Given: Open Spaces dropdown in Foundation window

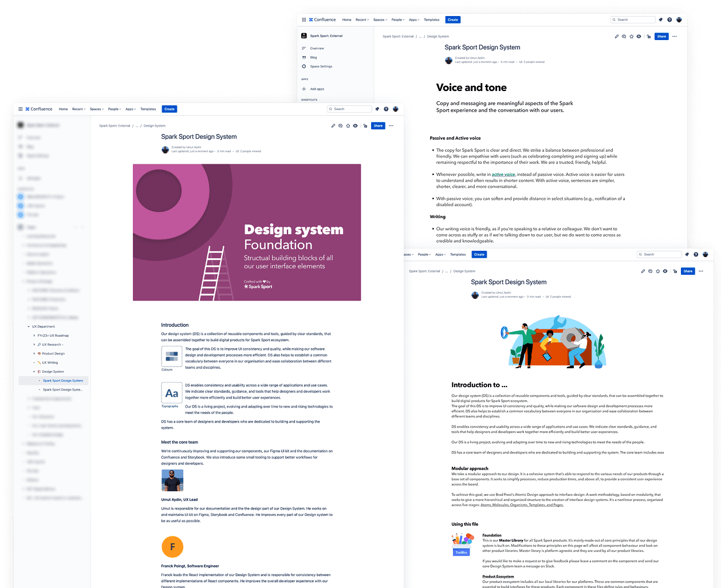Looking at the screenshot, I should 97,109.
